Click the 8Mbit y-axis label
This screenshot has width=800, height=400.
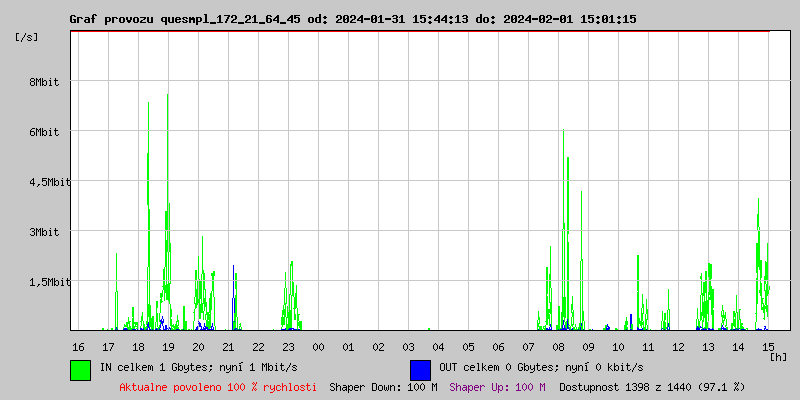point(44,82)
